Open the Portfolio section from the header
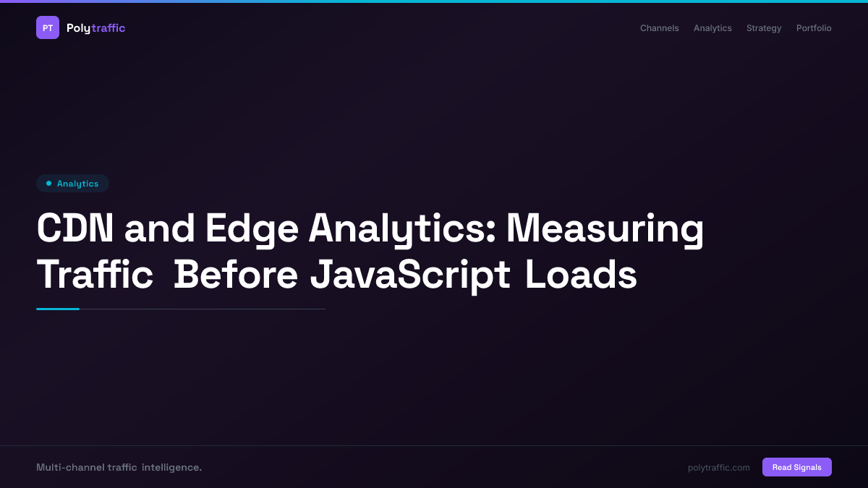 [814, 28]
